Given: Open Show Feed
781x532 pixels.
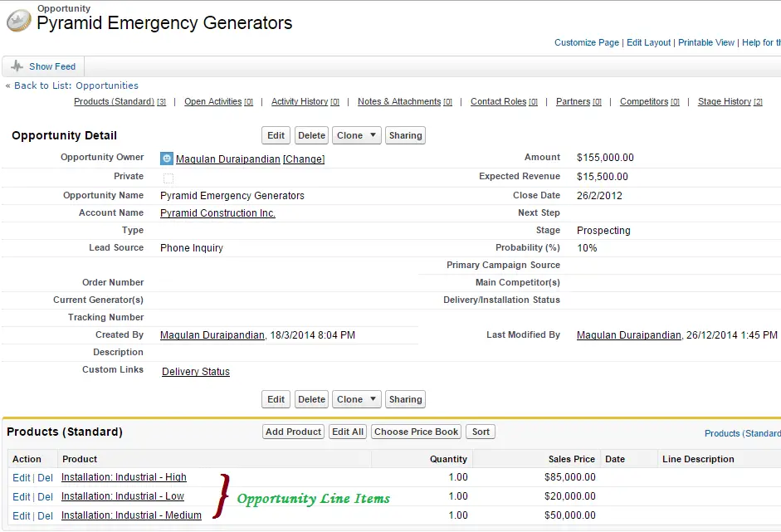Looking at the screenshot, I should [x=52, y=66].
